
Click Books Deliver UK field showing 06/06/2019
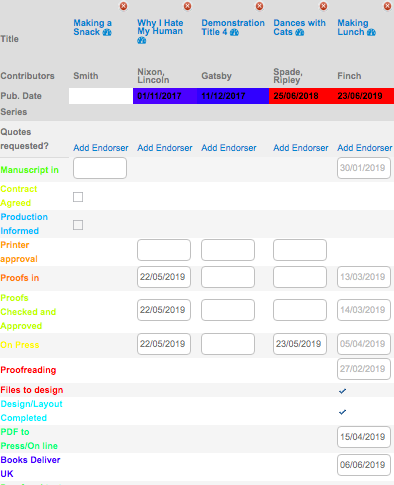pos(364,465)
